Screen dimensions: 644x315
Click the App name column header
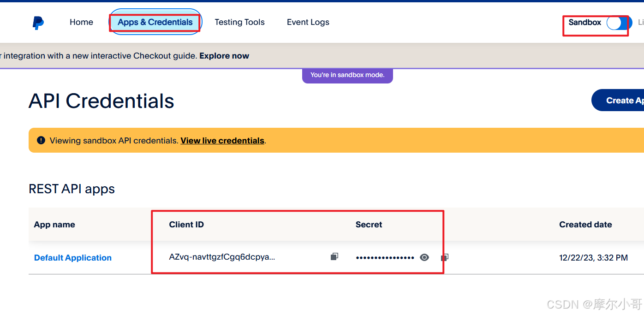[54, 225]
